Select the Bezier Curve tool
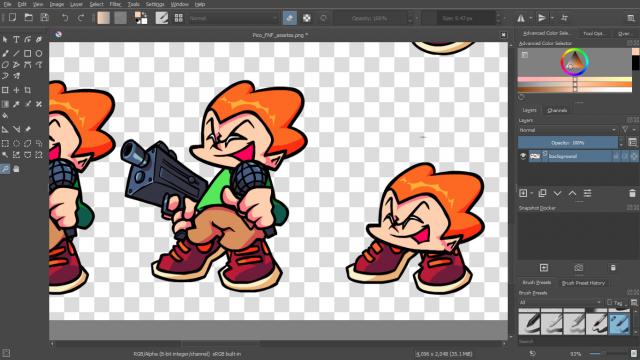Image resolution: width=640 pixels, height=360 pixels. tap(27, 65)
